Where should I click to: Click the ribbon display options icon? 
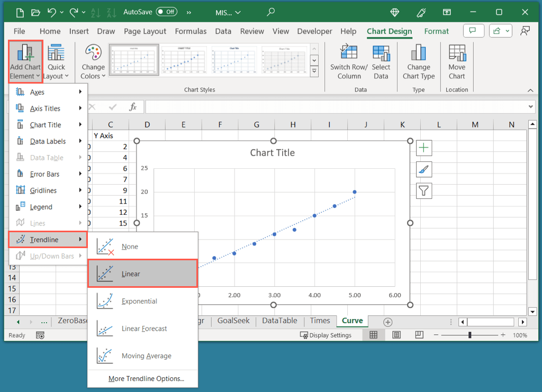coord(447,13)
